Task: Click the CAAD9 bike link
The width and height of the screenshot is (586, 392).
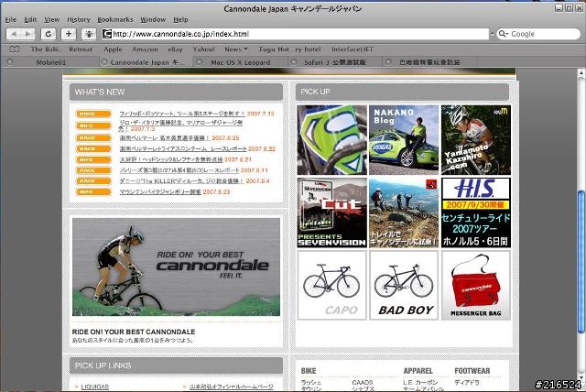Action: coord(363,383)
